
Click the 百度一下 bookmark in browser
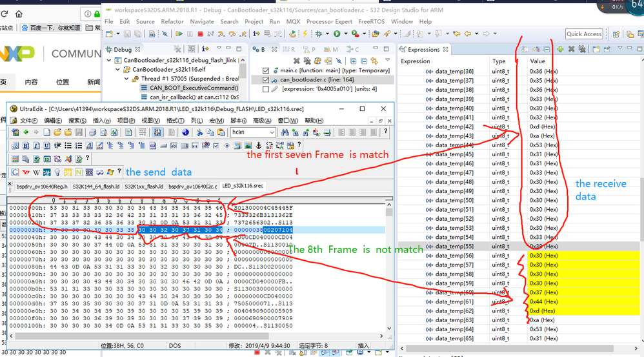point(50,28)
